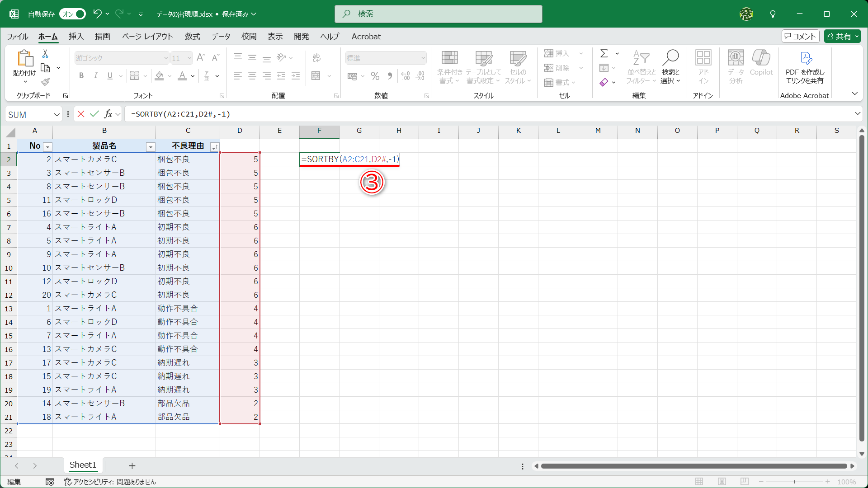
Task: Select 条件付き書式 (conditional formatting)
Action: pos(449,67)
